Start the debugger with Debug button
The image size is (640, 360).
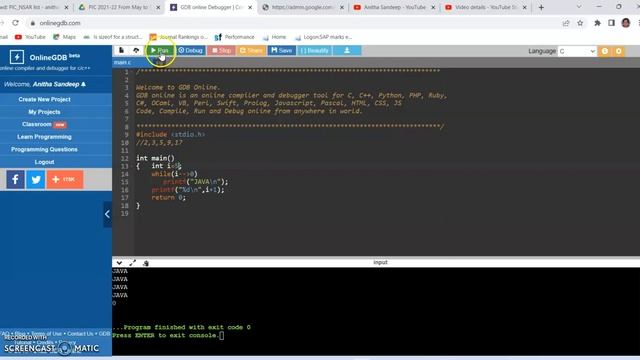point(191,50)
